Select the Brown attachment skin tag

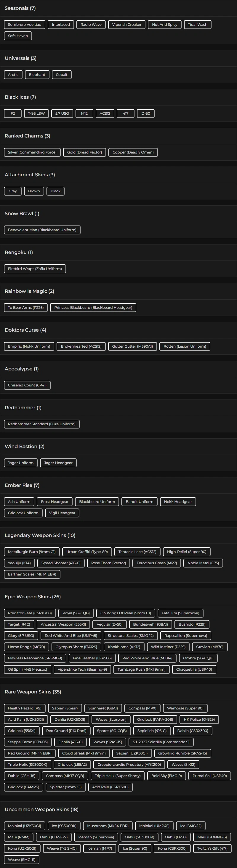tap(34, 191)
